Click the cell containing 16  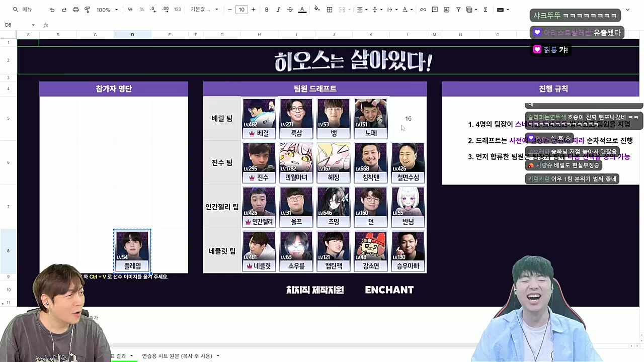click(408, 119)
